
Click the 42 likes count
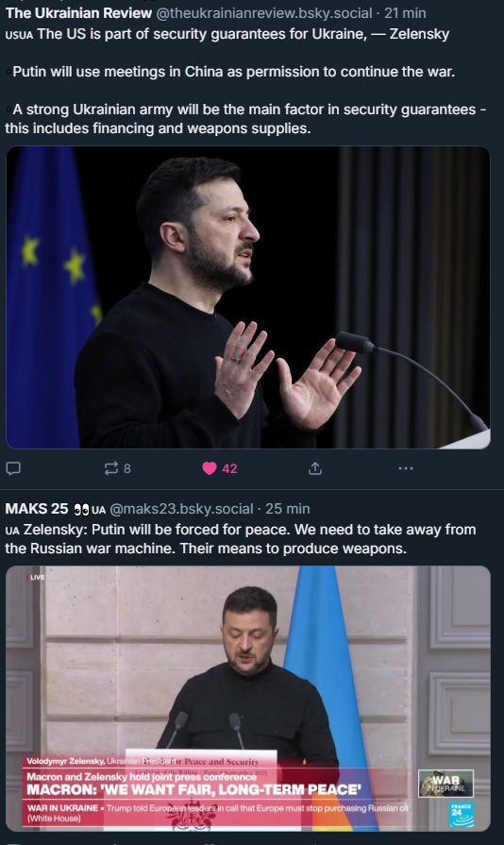coord(230,469)
